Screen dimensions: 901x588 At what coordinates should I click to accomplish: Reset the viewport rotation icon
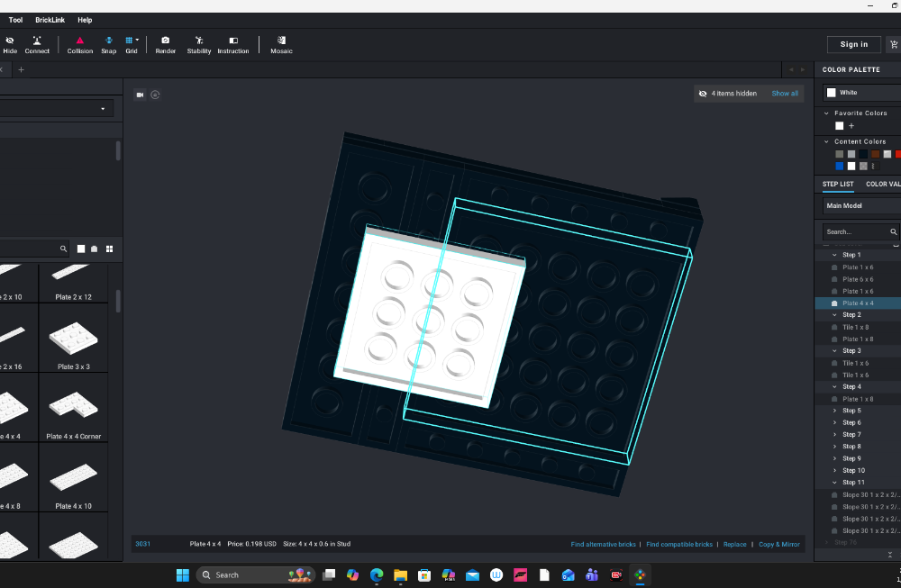tap(155, 95)
